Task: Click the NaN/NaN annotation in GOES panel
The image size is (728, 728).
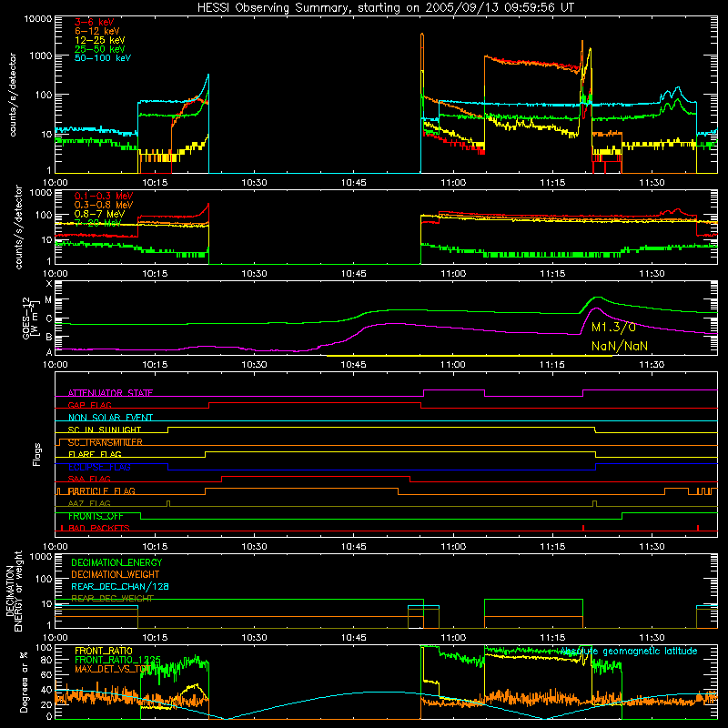Action: click(x=620, y=346)
